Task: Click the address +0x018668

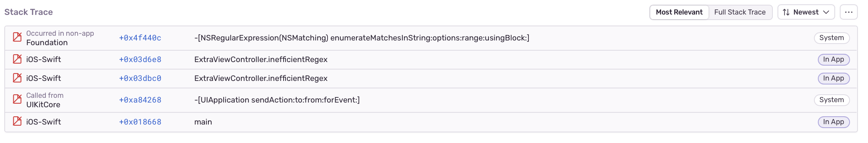Action: [140, 122]
